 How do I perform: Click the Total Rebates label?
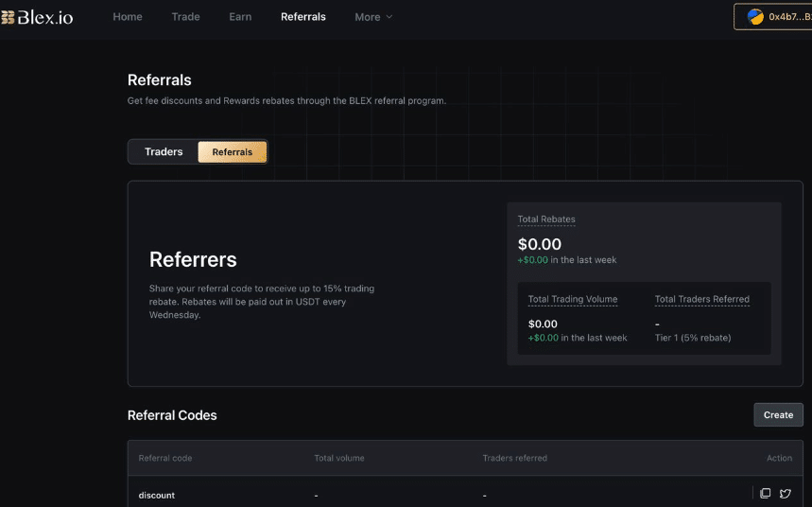pyautogui.click(x=546, y=219)
